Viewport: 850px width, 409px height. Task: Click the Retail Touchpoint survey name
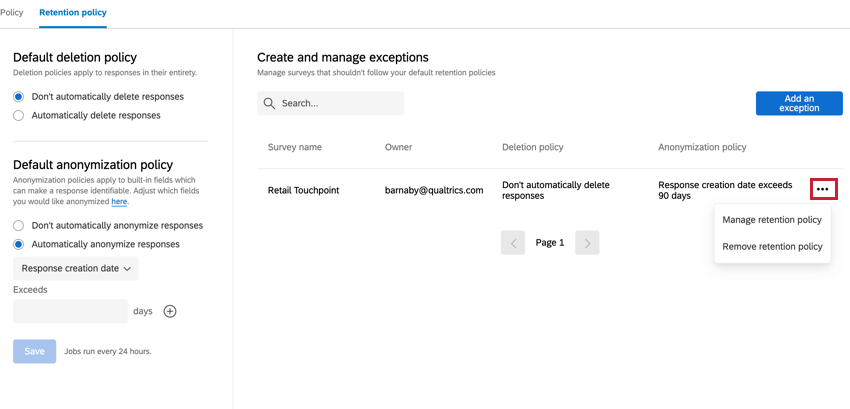tap(303, 190)
